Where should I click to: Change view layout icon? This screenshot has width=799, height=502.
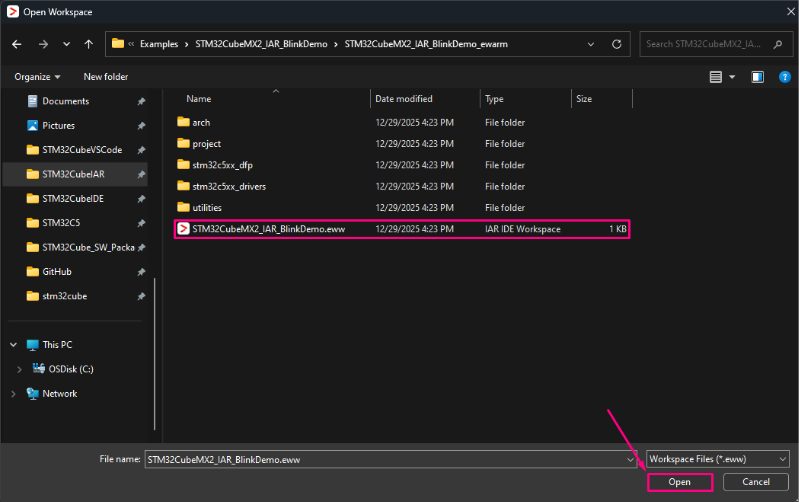point(715,77)
